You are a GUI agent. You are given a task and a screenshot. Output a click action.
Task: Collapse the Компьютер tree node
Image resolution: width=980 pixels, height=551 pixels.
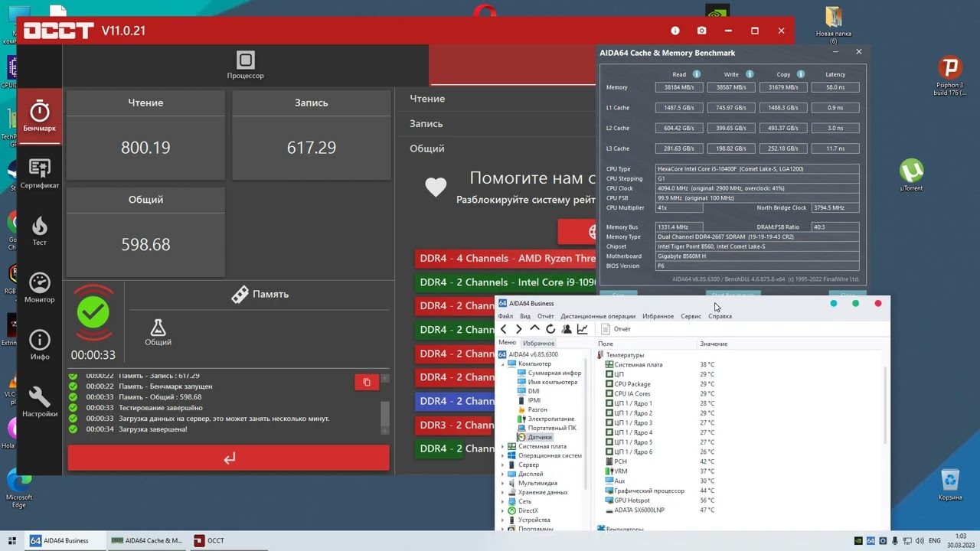click(x=503, y=364)
